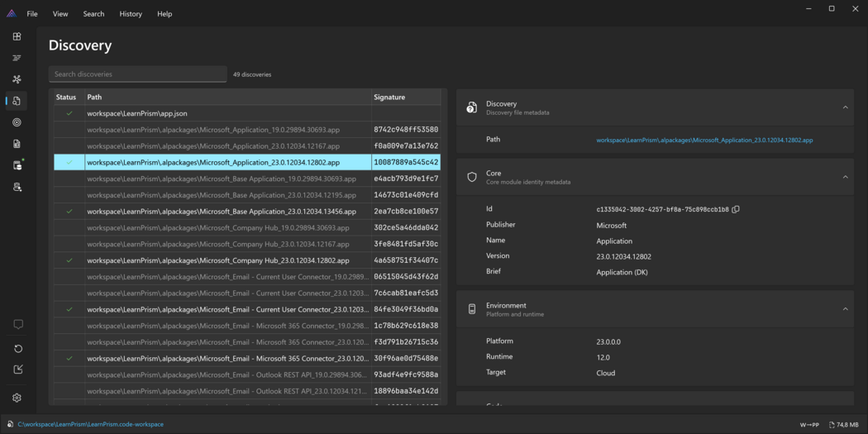Open the graph nodes icon in sidebar
This screenshot has height=434, width=868.
click(x=17, y=79)
